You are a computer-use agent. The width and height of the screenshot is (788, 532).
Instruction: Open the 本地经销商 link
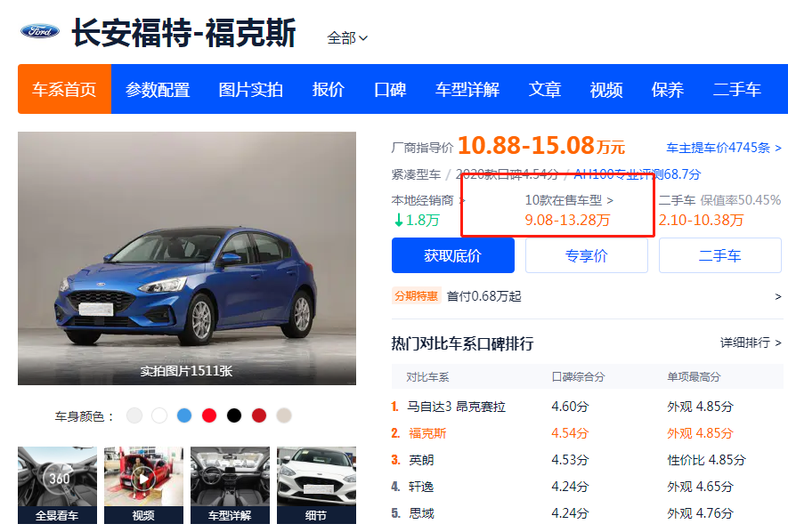pyautogui.click(x=428, y=200)
